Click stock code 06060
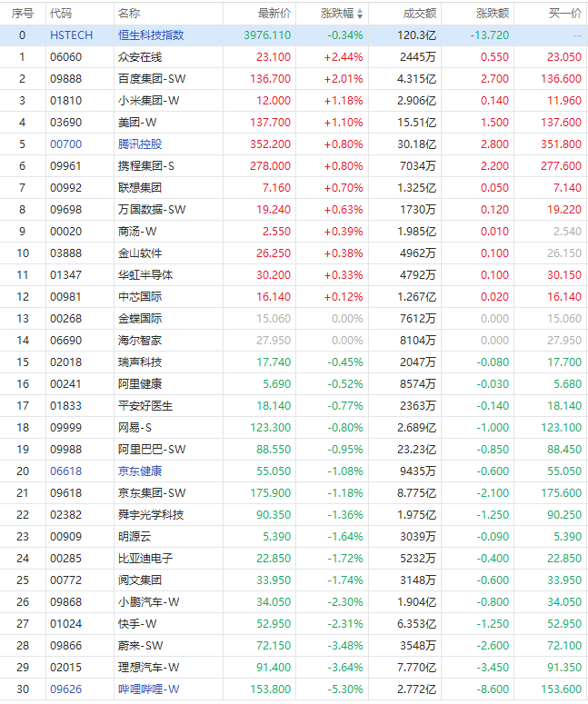 tap(66, 57)
